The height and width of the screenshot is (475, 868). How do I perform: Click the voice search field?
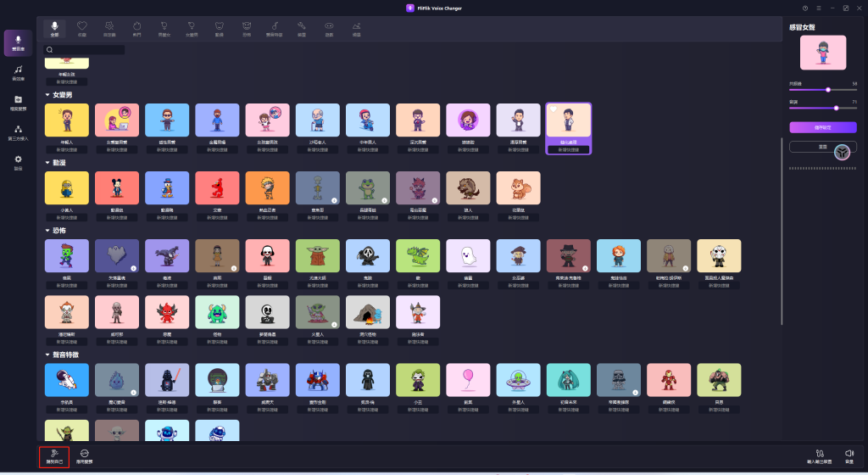tap(84, 50)
